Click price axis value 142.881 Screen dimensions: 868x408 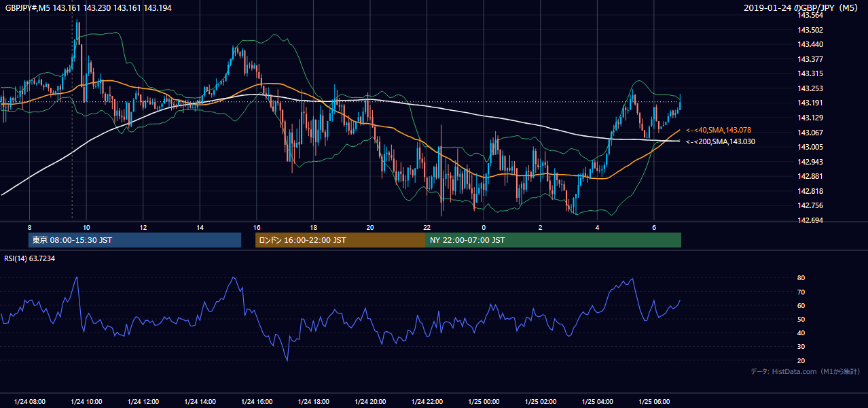(811, 177)
